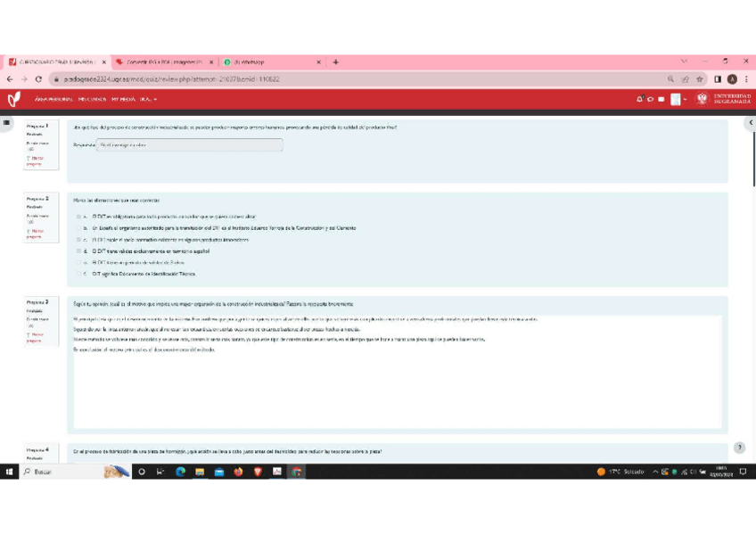
Task: Open the Microsoft Store taskbar icon
Action: (x=219, y=472)
